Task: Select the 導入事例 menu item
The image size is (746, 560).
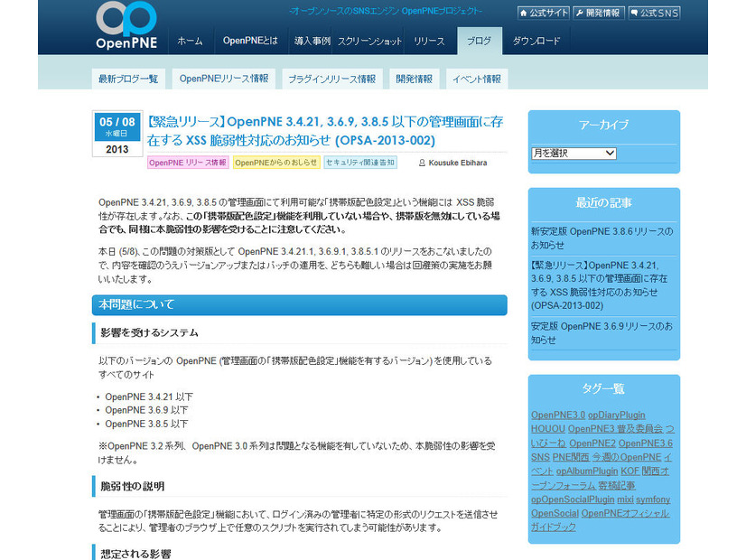Action: coord(311,42)
